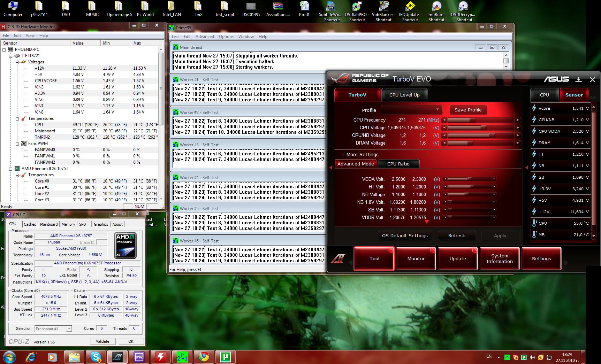Open the TurboV Settings section

[x=541, y=258]
